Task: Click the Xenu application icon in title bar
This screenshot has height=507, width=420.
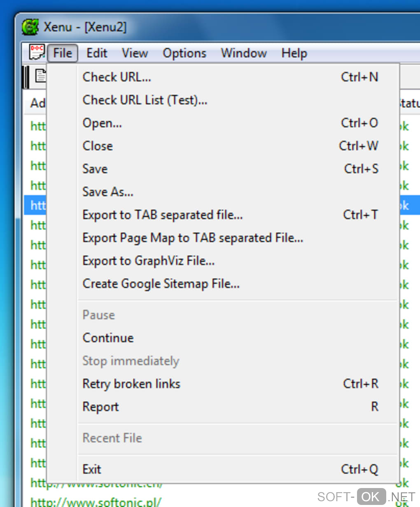Action: tap(30, 27)
